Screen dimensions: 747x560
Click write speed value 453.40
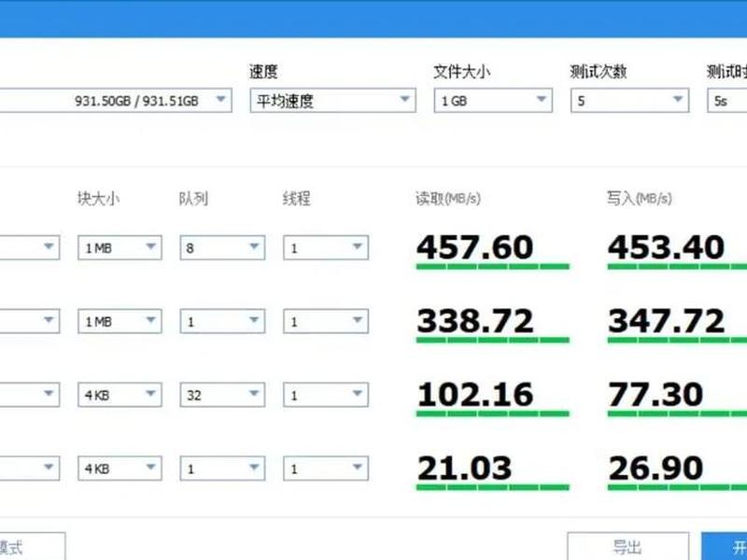click(x=666, y=247)
